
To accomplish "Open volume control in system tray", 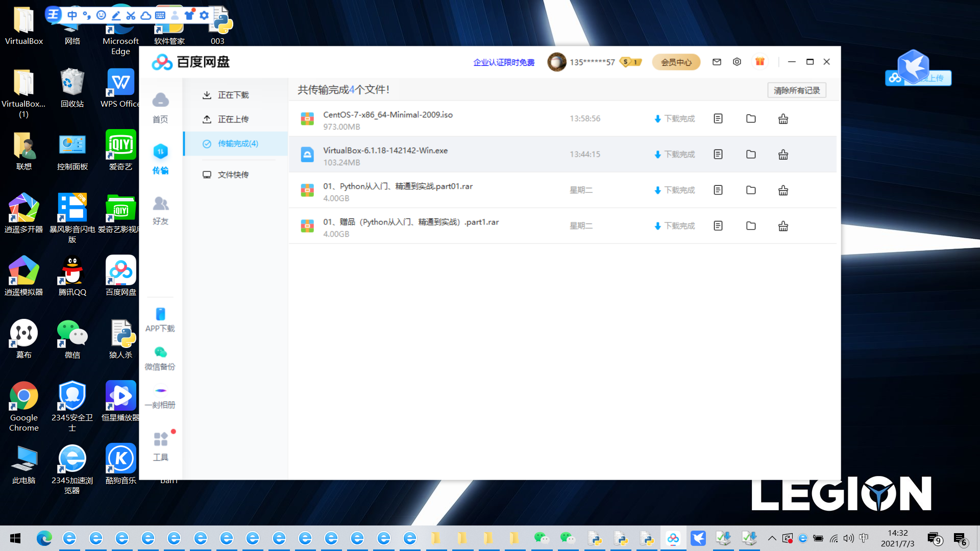I will tap(848, 538).
